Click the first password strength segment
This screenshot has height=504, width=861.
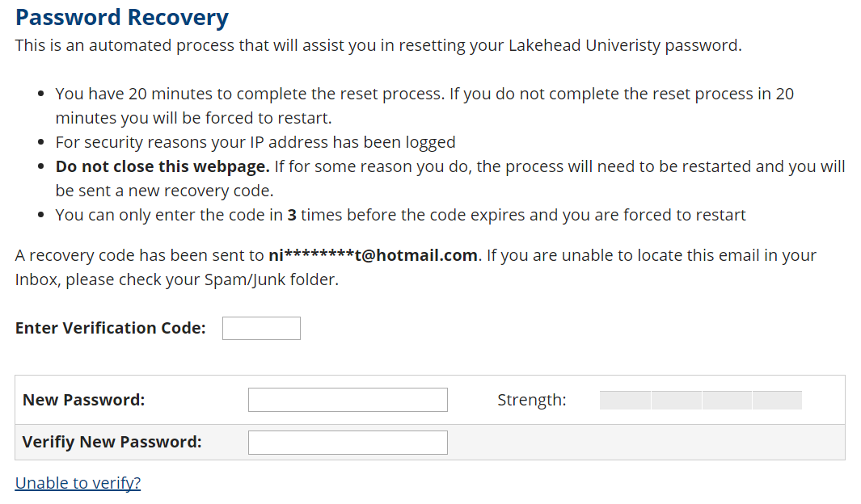point(624,399)
